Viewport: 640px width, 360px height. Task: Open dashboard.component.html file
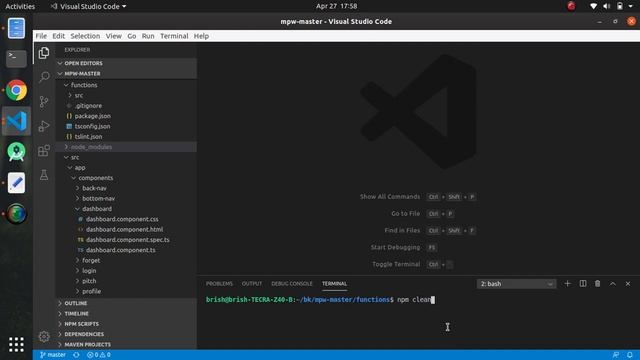tap(126, 229)
